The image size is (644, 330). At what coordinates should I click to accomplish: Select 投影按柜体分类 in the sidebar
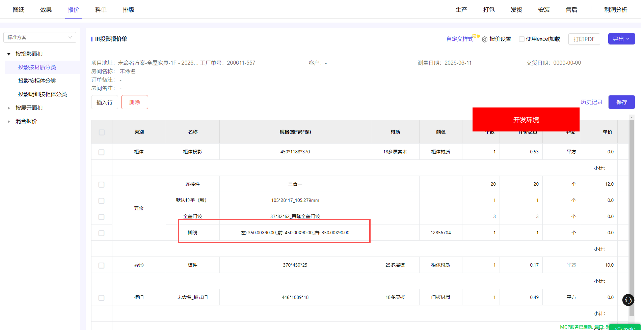37,81
